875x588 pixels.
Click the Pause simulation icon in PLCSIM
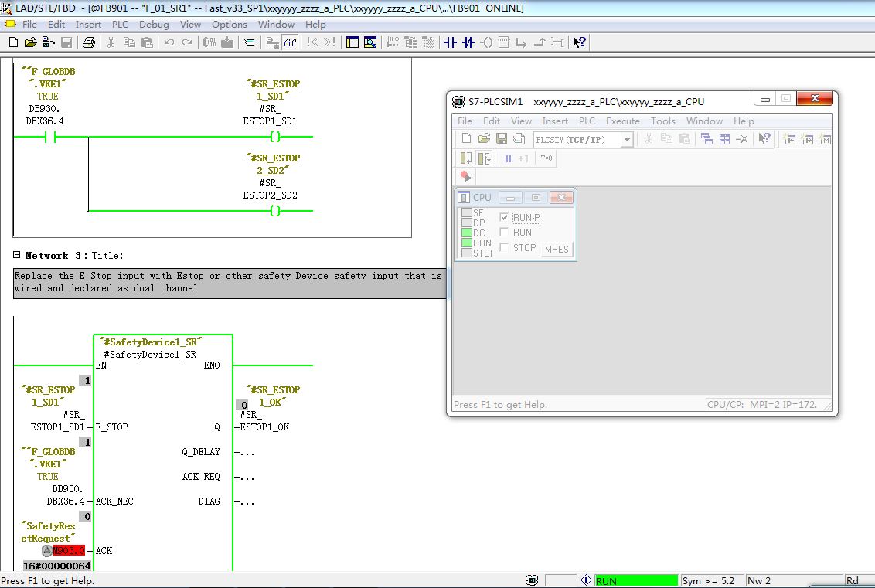tap(509, 158)
